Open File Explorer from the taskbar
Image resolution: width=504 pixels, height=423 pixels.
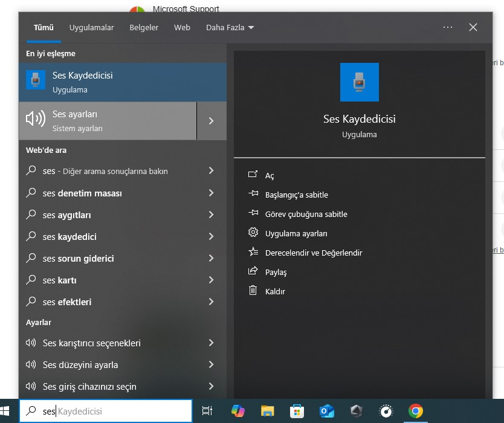point(268,411)
